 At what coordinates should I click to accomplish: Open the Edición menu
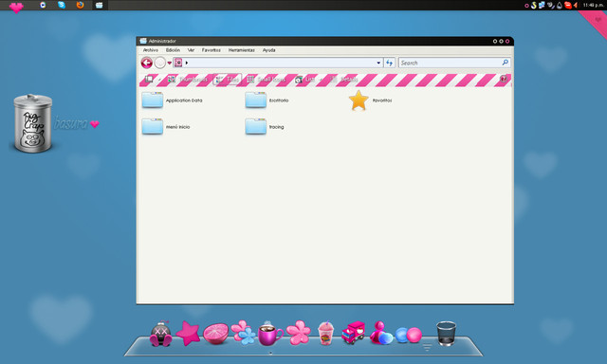coord(173,50)
